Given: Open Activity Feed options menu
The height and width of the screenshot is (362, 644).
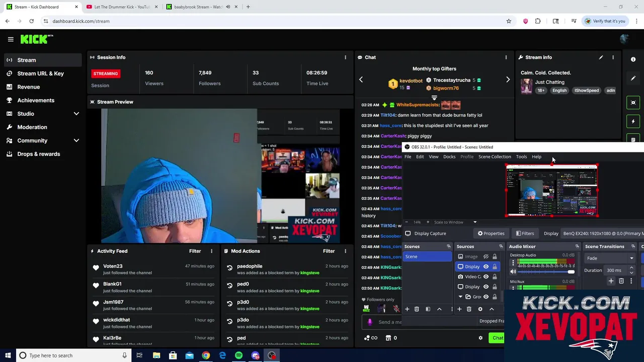Looking at the screenshot, I should [x=211, y=251].
